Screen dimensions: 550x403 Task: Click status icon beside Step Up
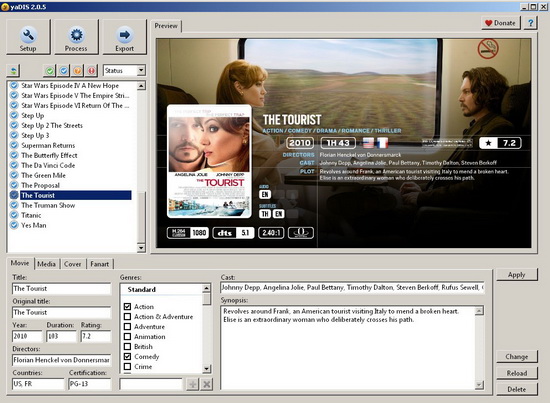click(14, 115)
